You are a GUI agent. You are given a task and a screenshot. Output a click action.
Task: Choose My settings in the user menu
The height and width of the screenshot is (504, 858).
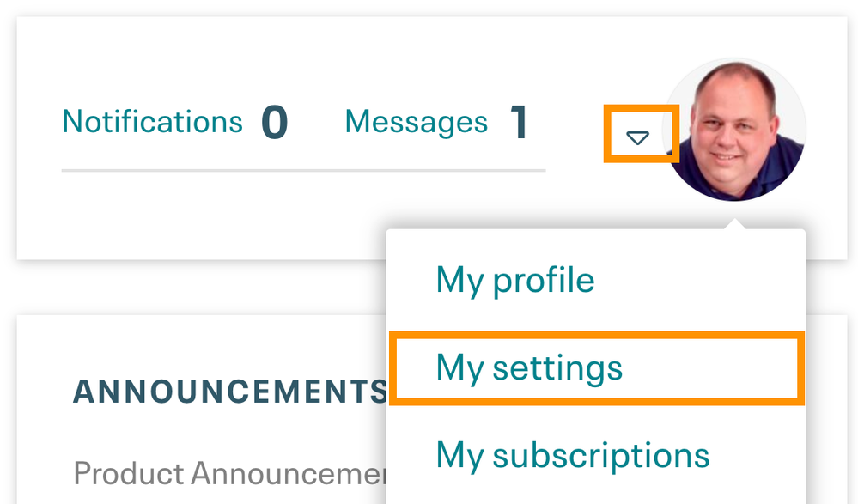coord(528,367)
